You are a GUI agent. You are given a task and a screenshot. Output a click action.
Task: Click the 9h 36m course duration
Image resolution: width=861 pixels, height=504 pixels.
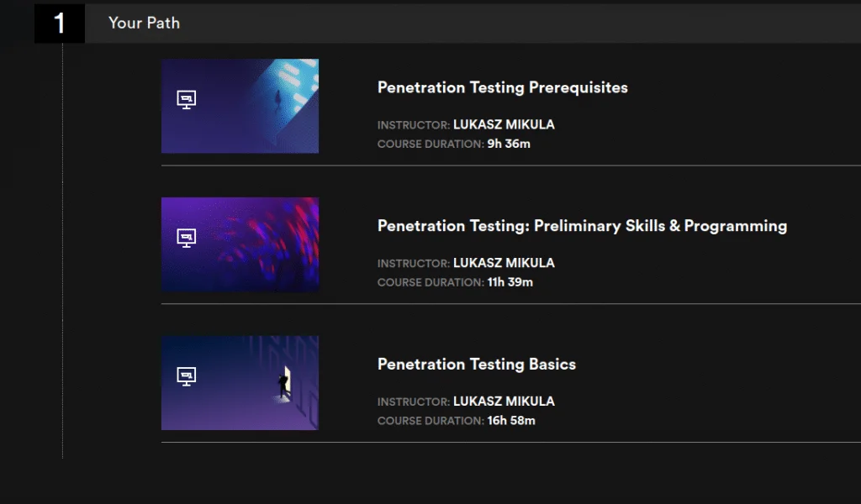click(509, 144)
